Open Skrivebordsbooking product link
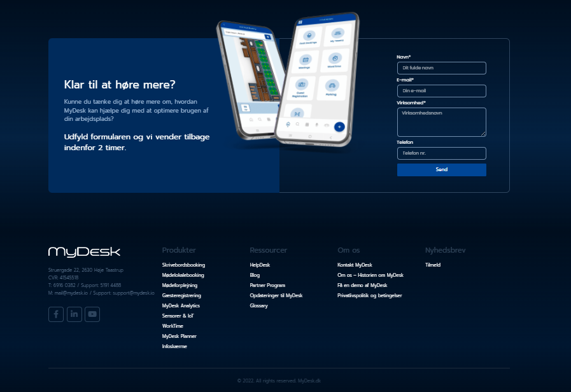The height and width of the screenshot is (392, 571). coord(183,265)
